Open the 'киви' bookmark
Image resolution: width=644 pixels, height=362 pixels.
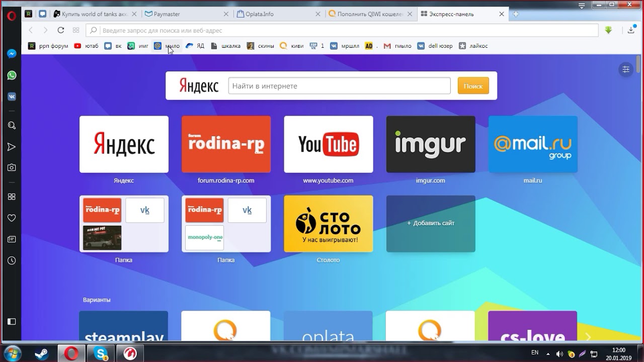[292, 46]
